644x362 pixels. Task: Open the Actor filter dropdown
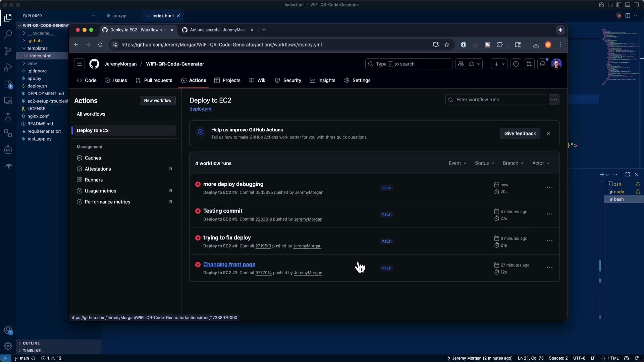click(x=541, y=163)
